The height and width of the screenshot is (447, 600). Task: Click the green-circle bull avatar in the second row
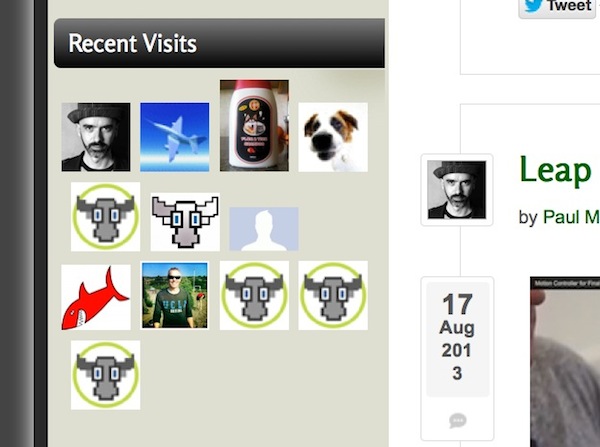(105, 217)
